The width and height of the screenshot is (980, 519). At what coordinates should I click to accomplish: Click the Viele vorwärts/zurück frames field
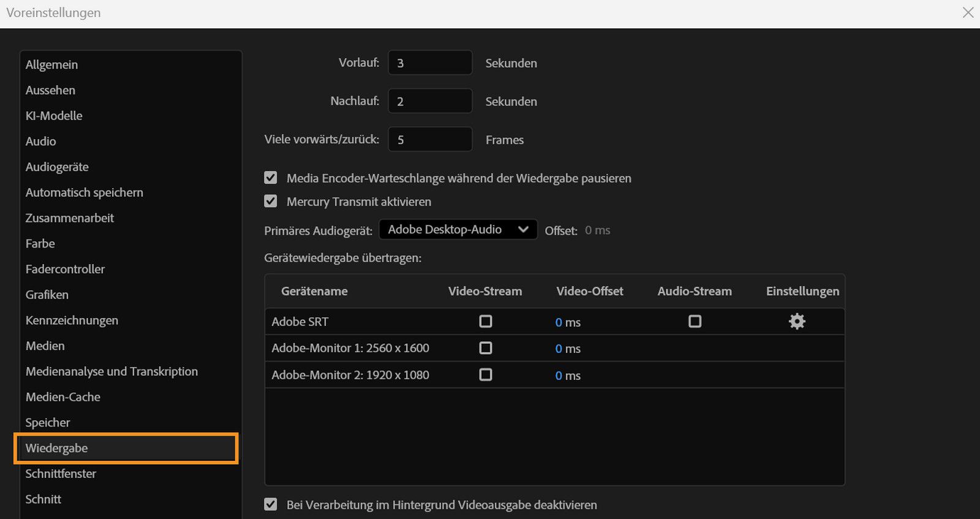pos(430,140)
